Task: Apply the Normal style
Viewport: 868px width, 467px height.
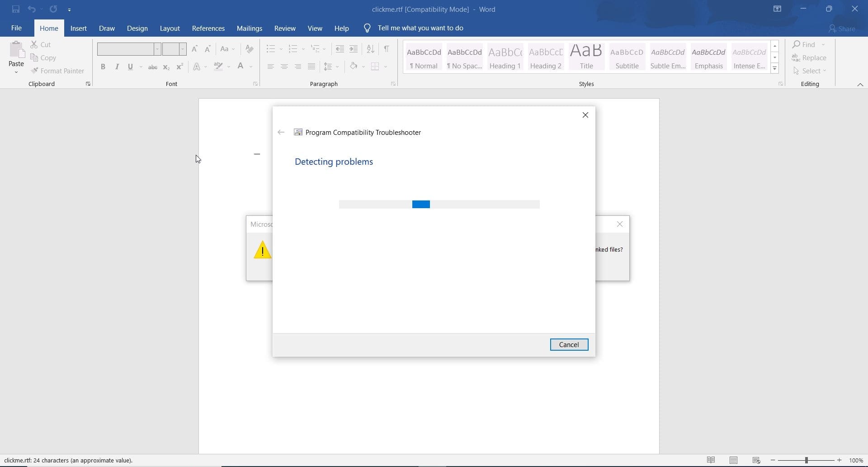Action: (x=424, y=57)
